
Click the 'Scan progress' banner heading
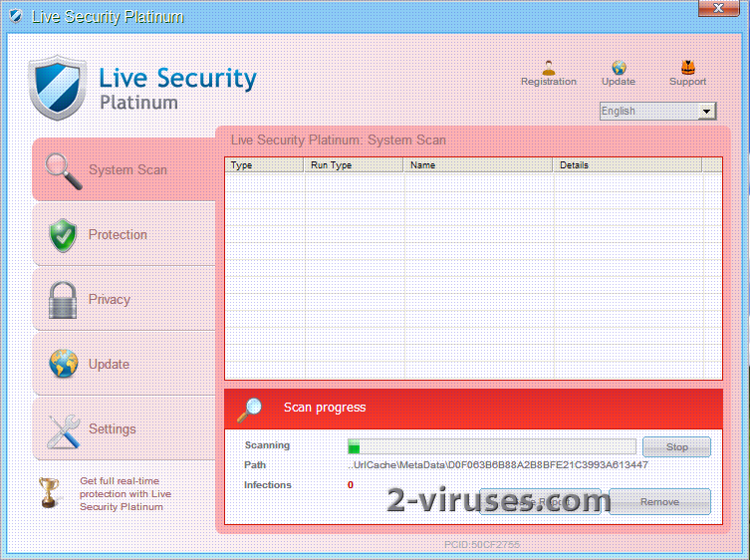point(325,408)
